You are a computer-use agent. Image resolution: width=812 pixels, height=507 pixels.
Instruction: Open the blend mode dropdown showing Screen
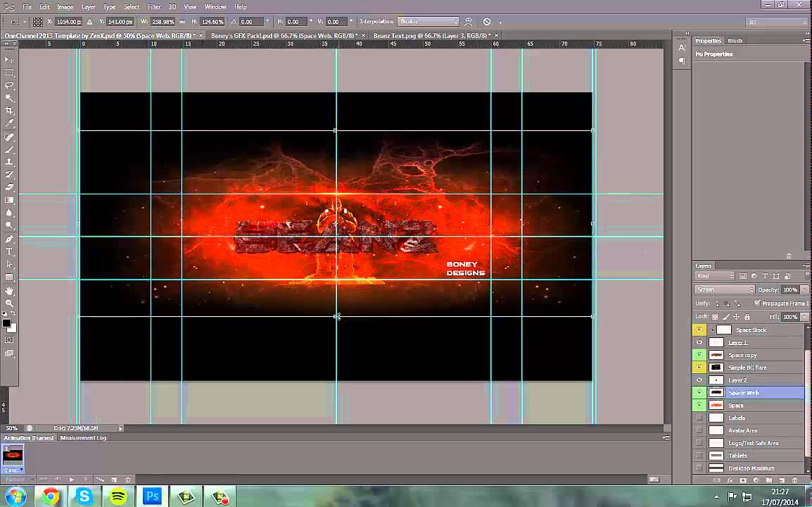tap(724, 289)
